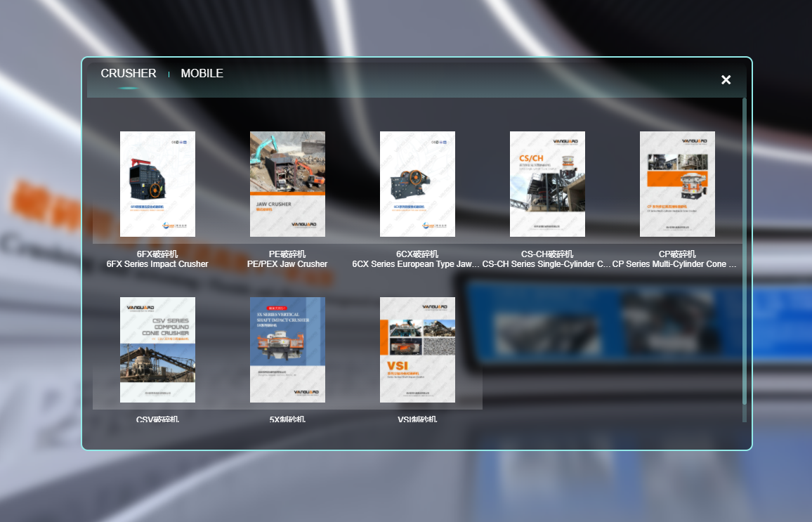Open the CS/CH cone crusher brochure cover

pos(547,184)
